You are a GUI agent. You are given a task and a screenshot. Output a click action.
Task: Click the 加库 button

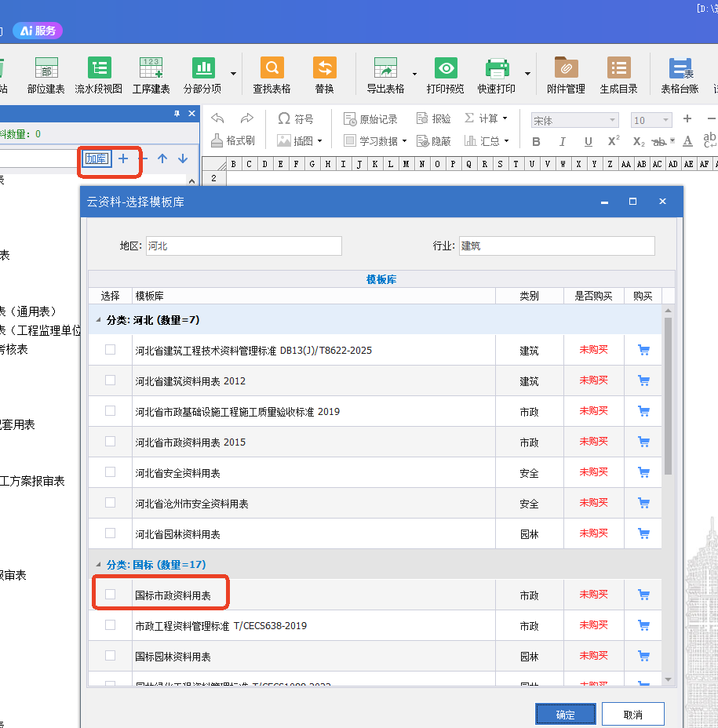click(97, 158)
